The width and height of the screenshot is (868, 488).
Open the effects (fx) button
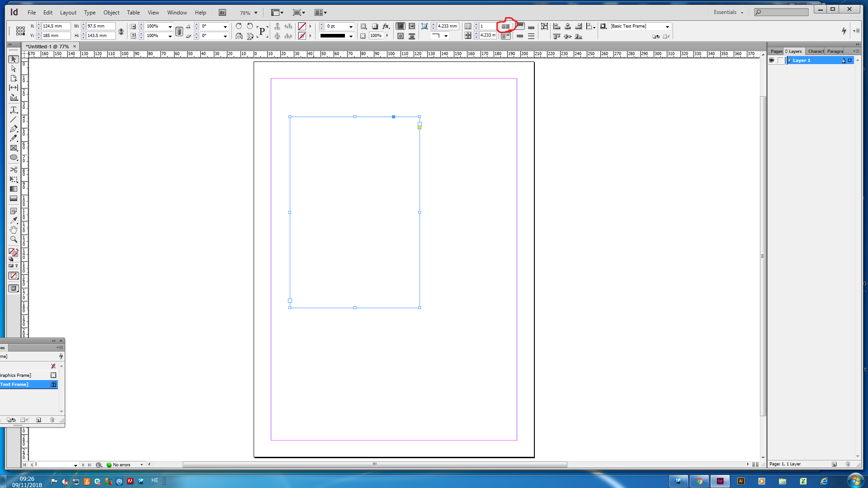point(386,26)
